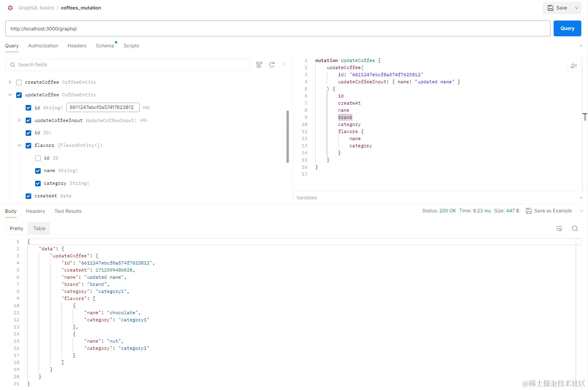The height and width of the screenshot is (390, 588).
Task: Expand the Variables panel chevron
Action: (581, 198)
